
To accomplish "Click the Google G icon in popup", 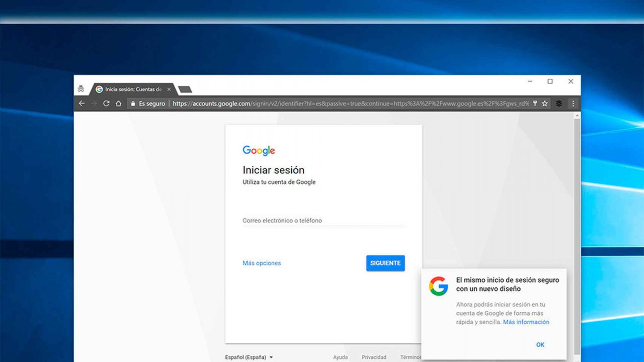I will [439, 286].
